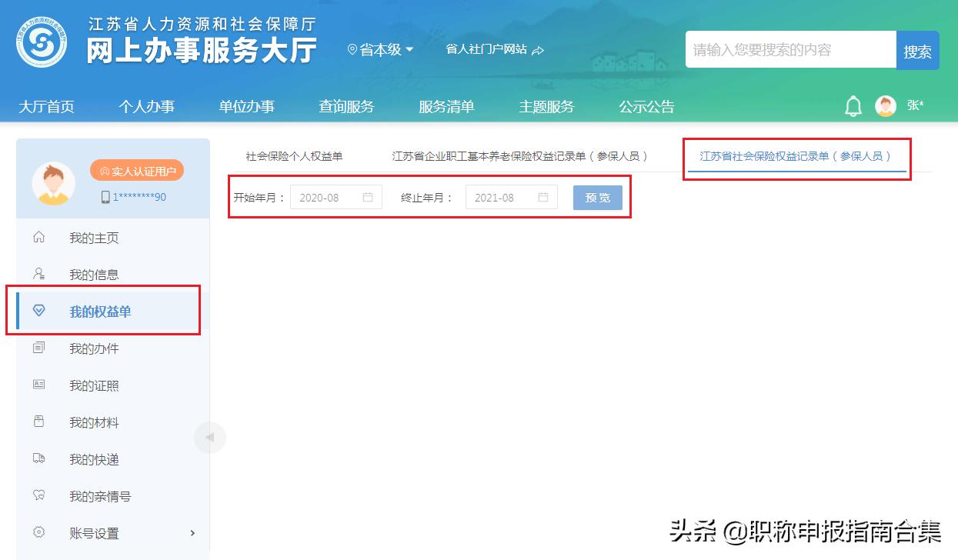This screenshot has height=560, width=958.
Task: Click the gear icon beside 账号设置
Action: [x=38, y=533]
